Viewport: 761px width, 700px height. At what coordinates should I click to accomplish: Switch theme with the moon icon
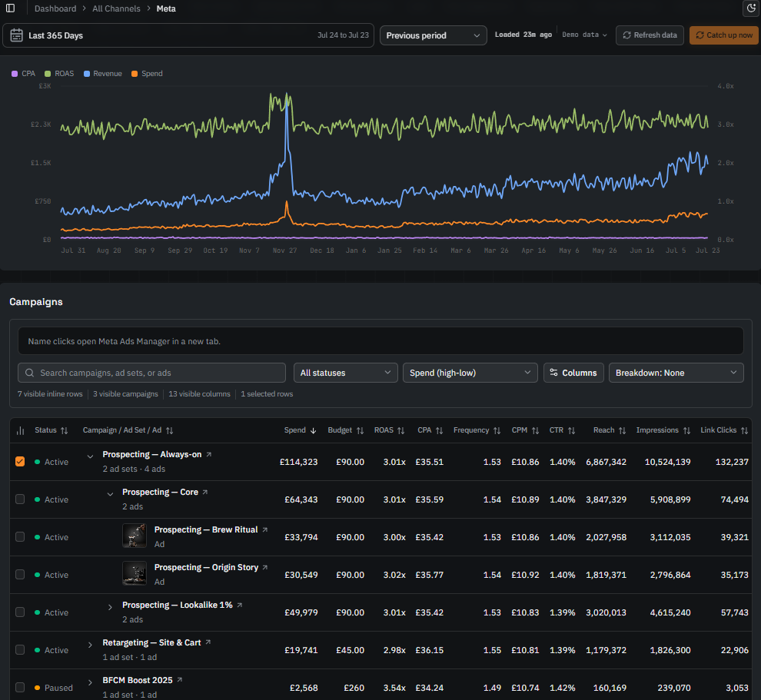pos(751,8)
